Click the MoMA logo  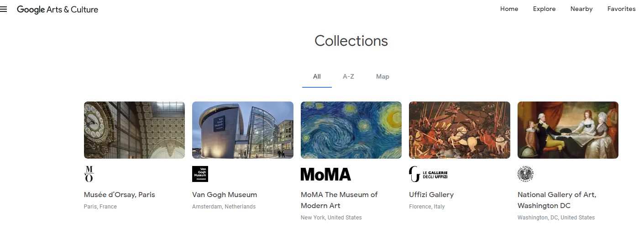coord(325,174)
